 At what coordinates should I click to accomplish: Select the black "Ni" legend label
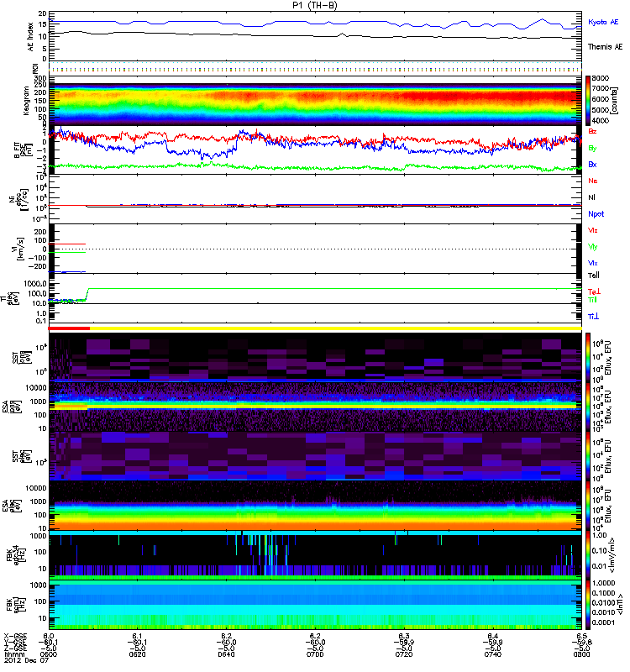[x=591, y=197]
